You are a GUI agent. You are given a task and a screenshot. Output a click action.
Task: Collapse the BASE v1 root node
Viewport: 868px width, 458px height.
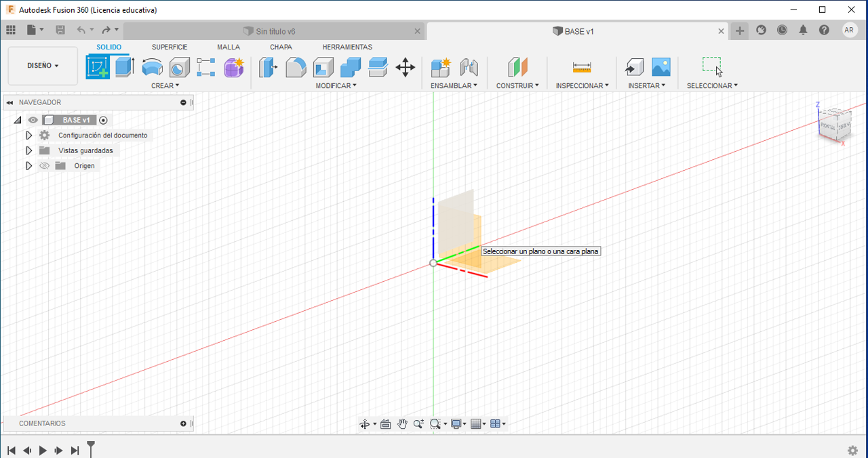(18, 120)
